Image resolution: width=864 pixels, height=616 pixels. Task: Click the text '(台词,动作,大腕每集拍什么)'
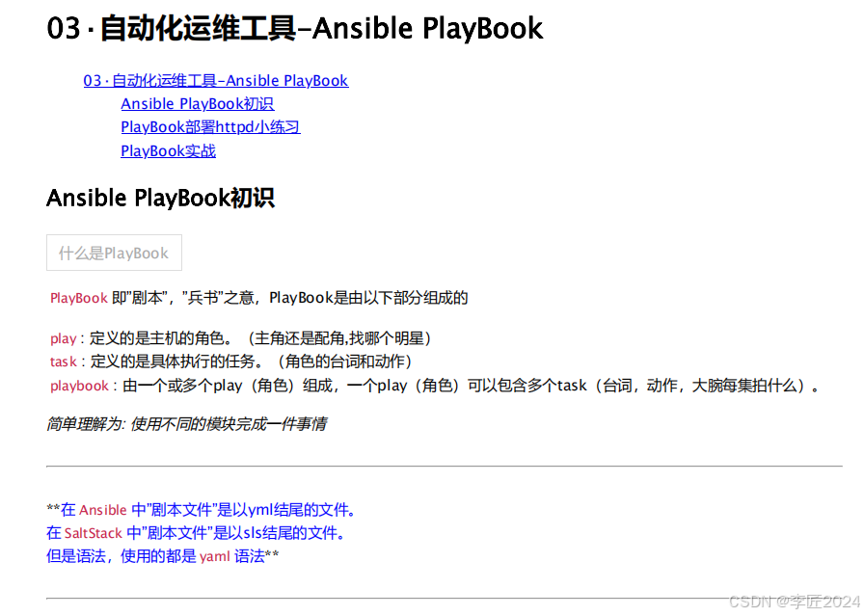click(700, 386)
